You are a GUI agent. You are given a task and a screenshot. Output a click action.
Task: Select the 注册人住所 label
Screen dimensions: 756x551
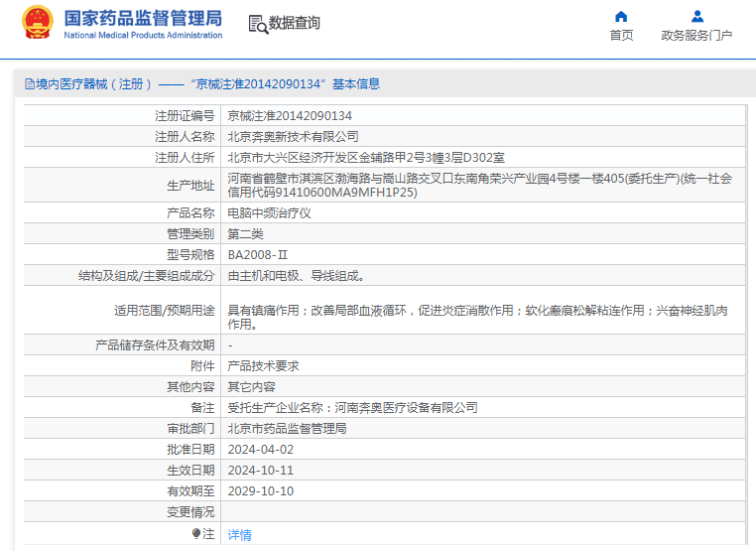(x=185, y=157)
